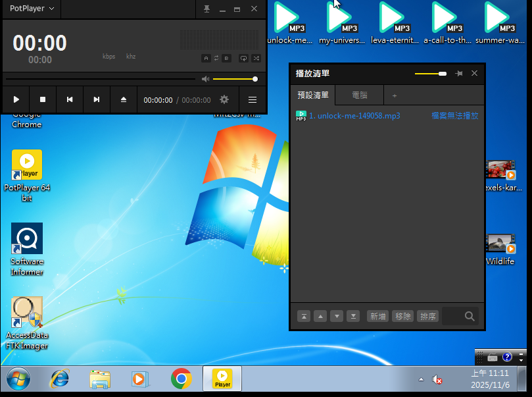Viewport: 532px width, 397px height.
Task: Skip to the next track
Action: pos(97,99)
